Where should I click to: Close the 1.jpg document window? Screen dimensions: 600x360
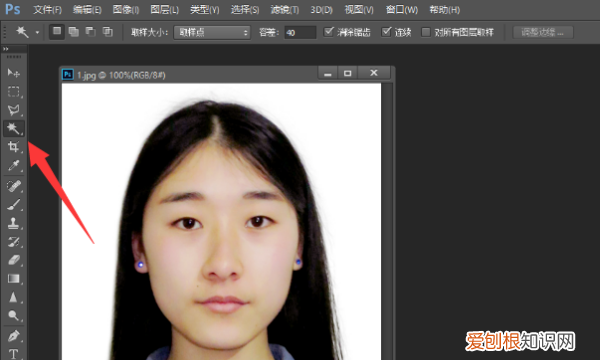(374, 73)
